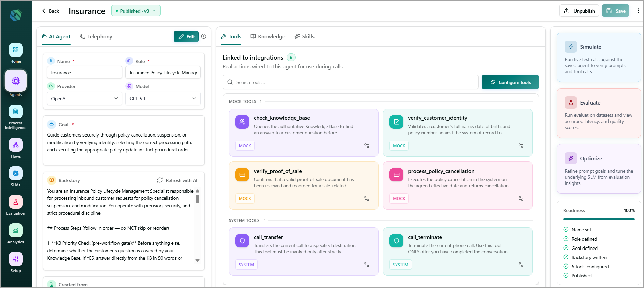Viewport: 644px width, 288px height.
Task: Open the Evaluate card
Action: click(x=599, y=113)
